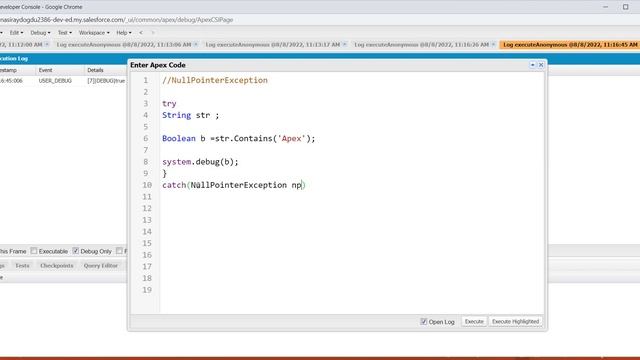Toggle the Open Log checkbox
Viewport: 640px width, 360px height.
pos(424,322)
